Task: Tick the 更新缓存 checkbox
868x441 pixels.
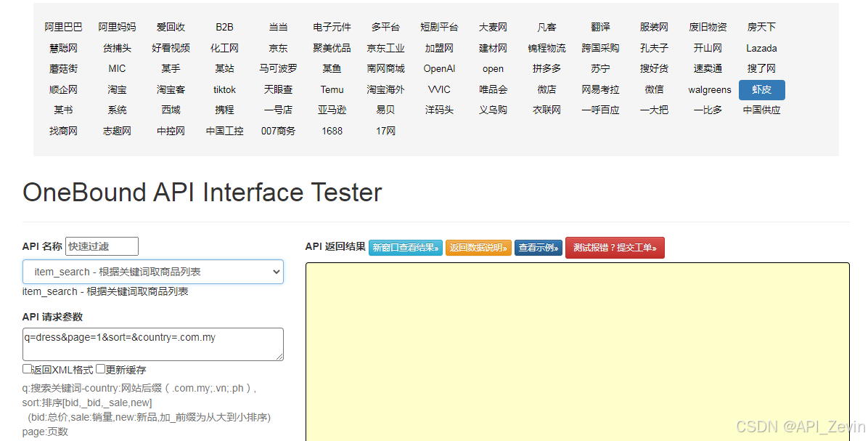Action: [100, 369]
